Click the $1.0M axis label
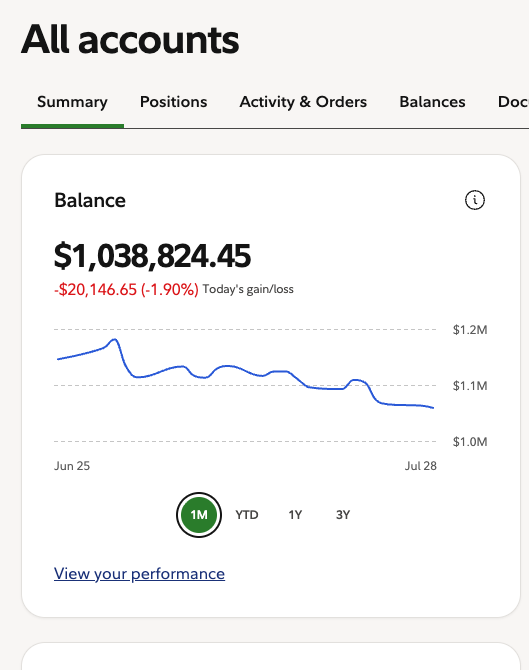 pos(470,442)
